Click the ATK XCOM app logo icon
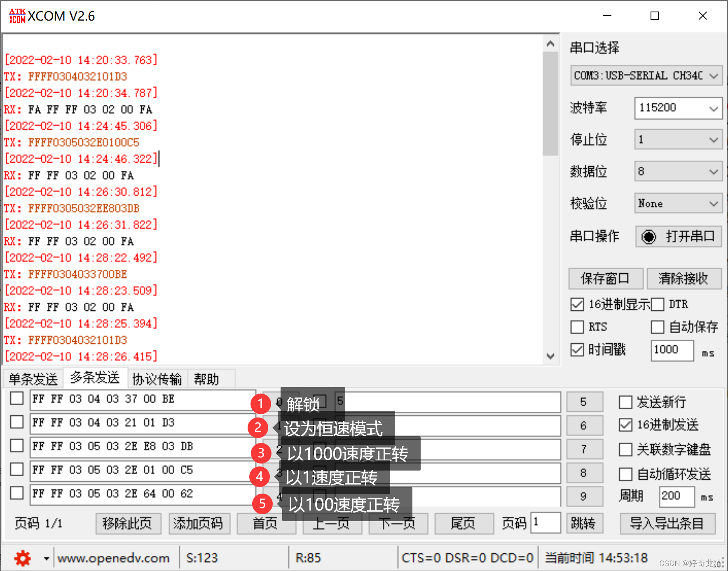The width and height of the screenshot is (728, 571). pos(17,16)
